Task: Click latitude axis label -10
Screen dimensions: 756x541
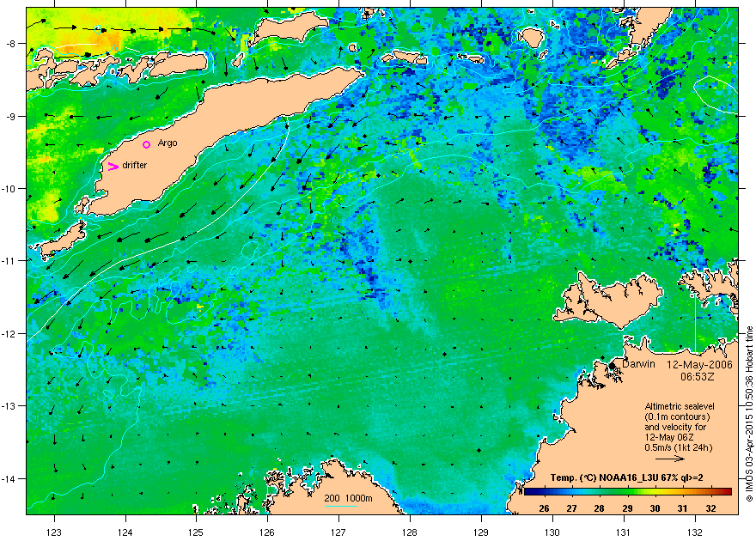Action: click(9, 188)
